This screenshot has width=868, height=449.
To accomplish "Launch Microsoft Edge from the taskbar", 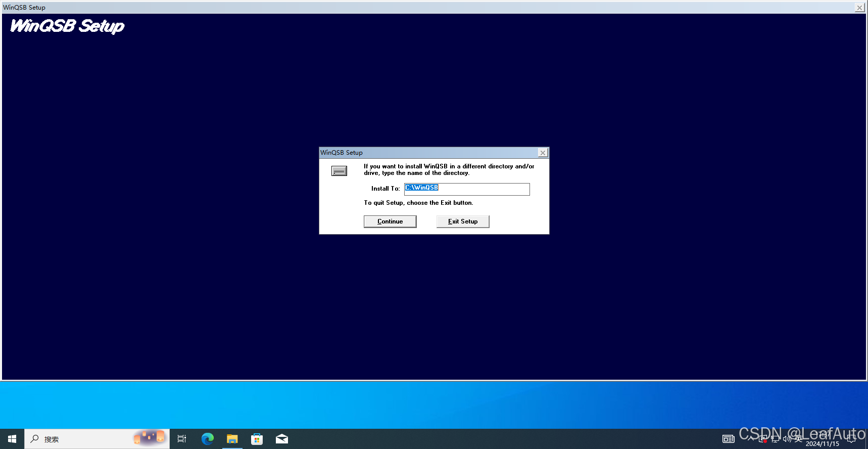I will (207, 439).
